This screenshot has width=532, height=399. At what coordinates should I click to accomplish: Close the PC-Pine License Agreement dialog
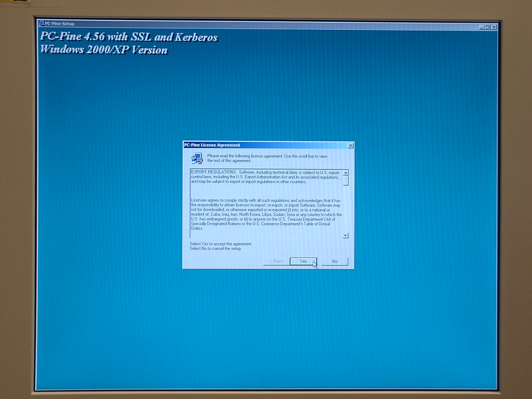point(350,146)
